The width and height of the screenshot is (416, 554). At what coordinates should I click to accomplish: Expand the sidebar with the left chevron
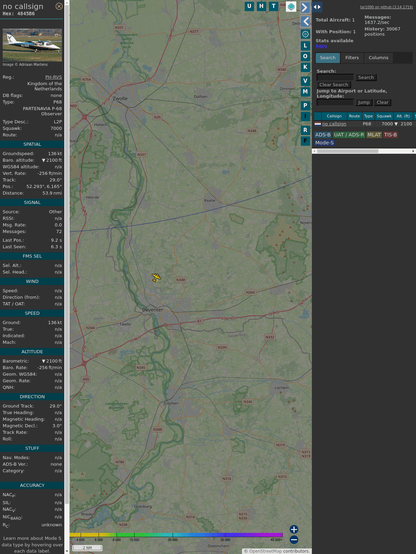point(305,22)
